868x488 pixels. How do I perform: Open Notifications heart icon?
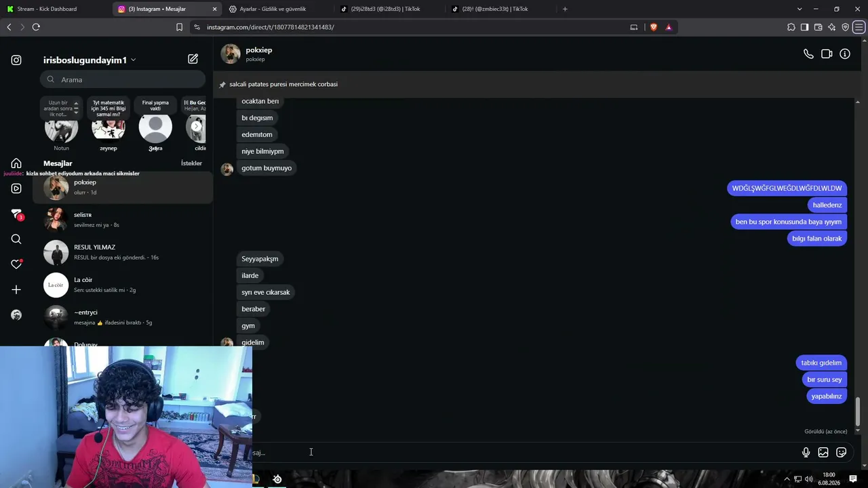(16, 264)
